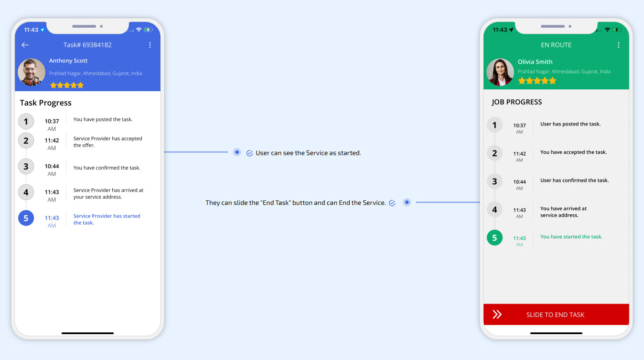This screenshot has height=360, width=644.
Task: Click blue dot marker near left phone annotation
Action: pos(237,152)
